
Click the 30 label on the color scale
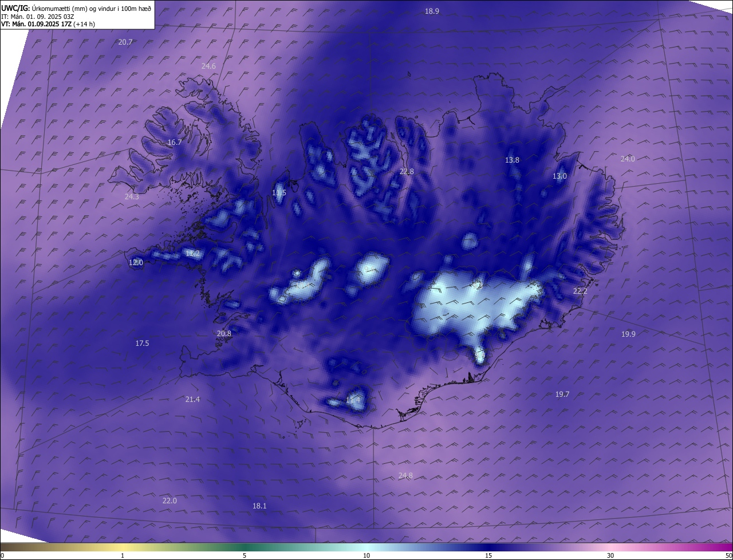pos(610,555)
